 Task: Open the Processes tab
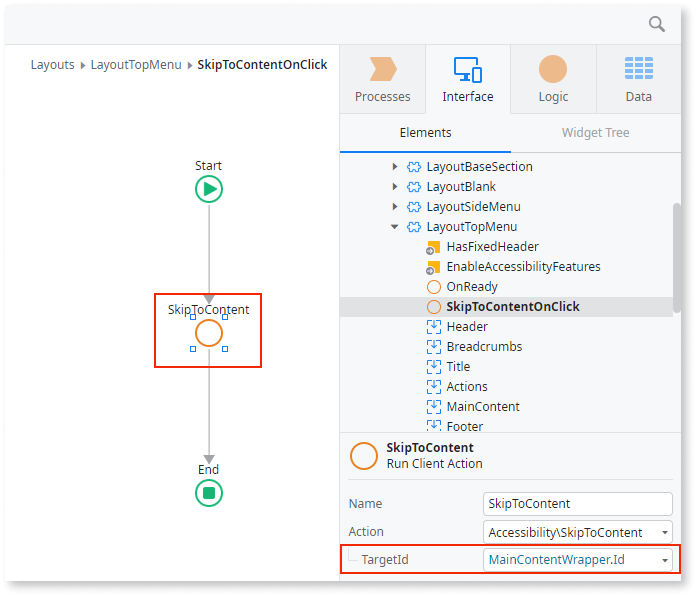click(383, 80)
